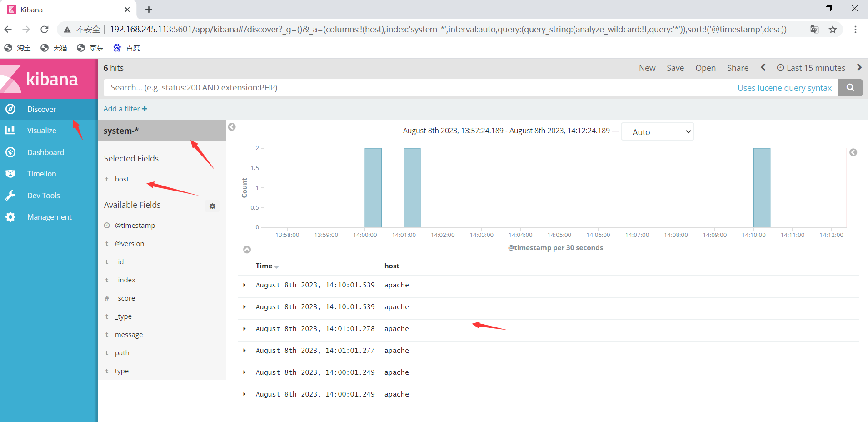Expand the second 14:10:01.539 row

[x=244, y=307]
